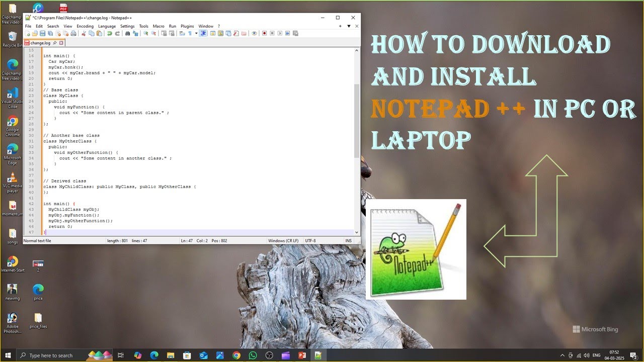Click the Copy toolbar icon
Viewport: 644px width, 362px height.
point(92,33)
